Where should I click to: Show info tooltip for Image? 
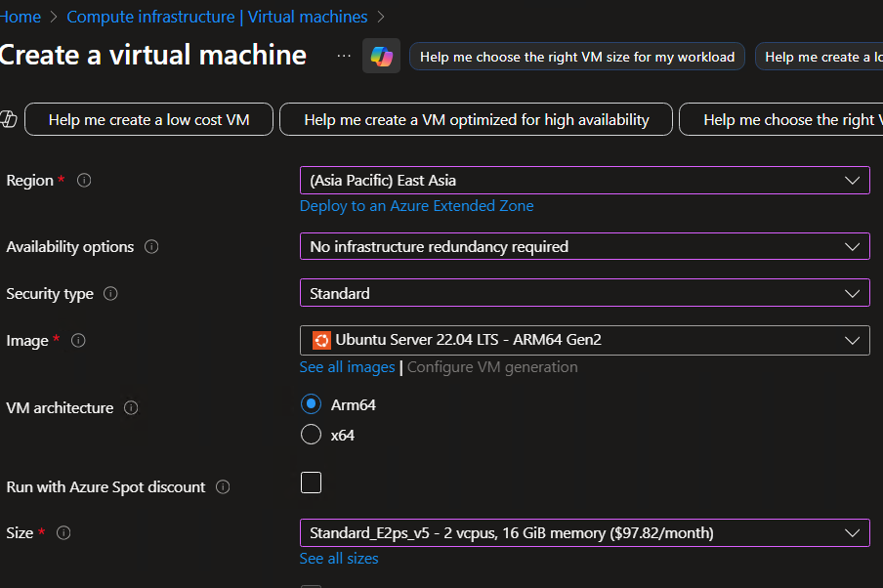[78, 340]
